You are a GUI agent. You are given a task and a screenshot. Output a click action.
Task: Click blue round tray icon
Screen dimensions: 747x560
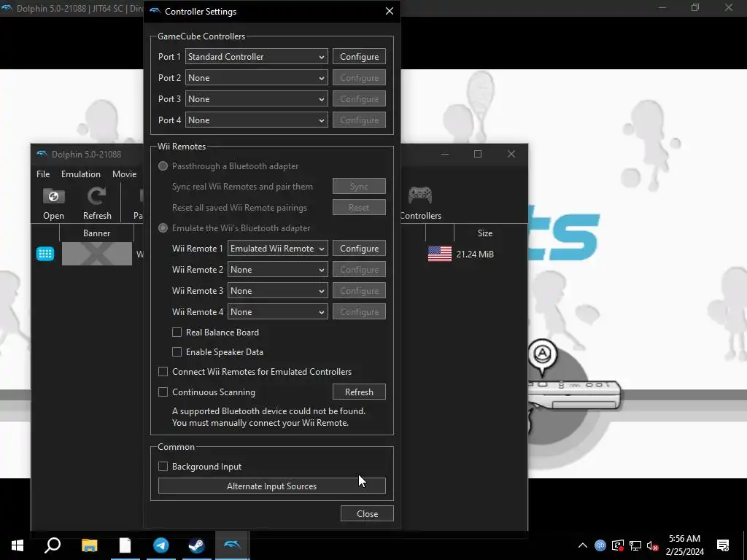click(600, 545)
